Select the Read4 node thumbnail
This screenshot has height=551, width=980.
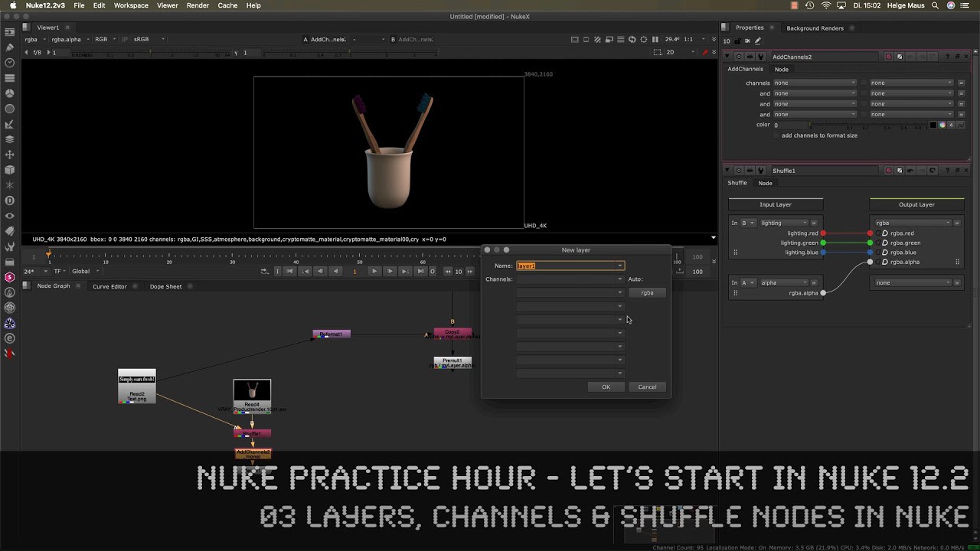252,390
